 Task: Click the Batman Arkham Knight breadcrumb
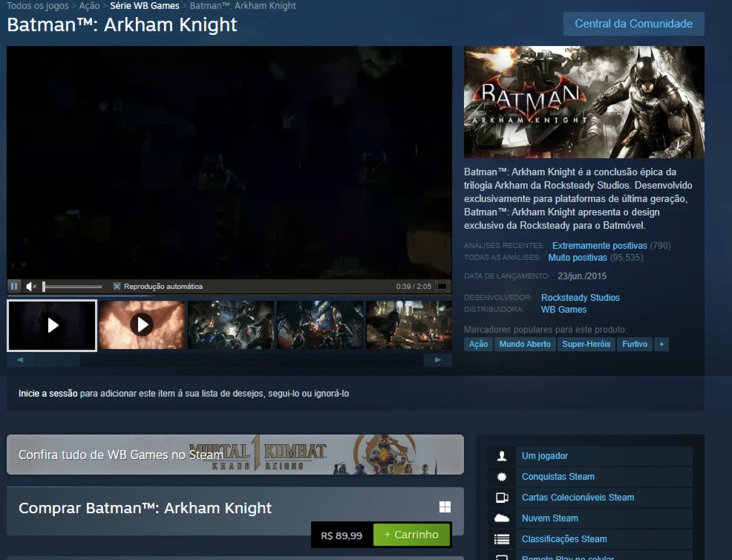(x=243, y=6)
